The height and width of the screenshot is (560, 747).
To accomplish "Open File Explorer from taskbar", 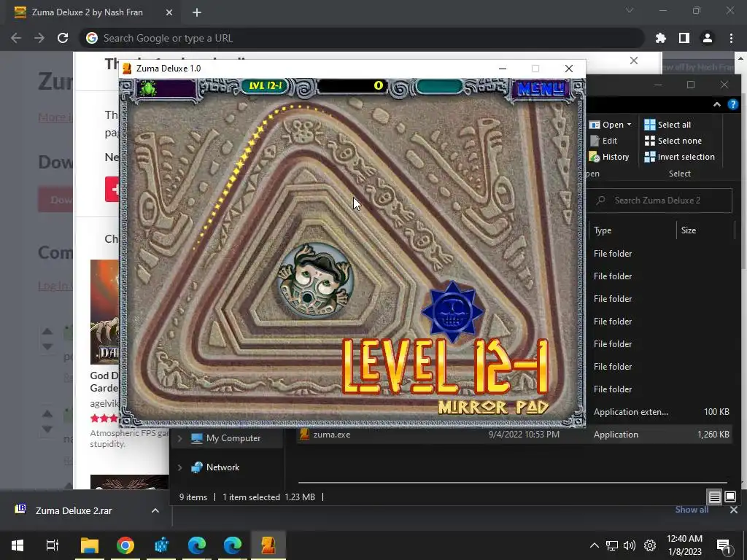I will pos(89,545).
